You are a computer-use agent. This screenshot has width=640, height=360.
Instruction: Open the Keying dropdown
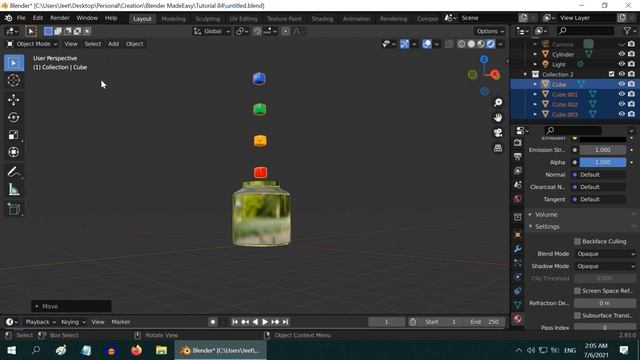click(73, 322)
